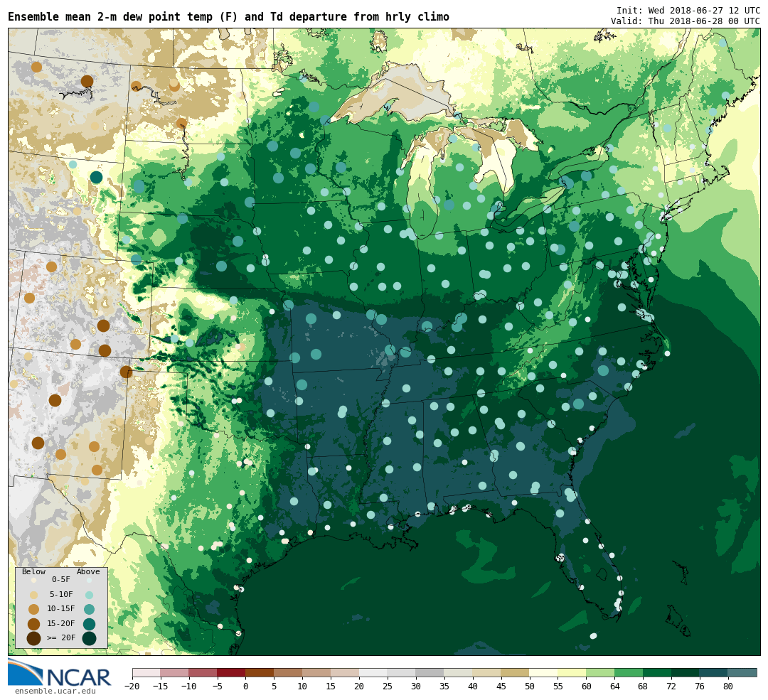
Task: Click the >= 20F legend label
Action: pos(61,638)
